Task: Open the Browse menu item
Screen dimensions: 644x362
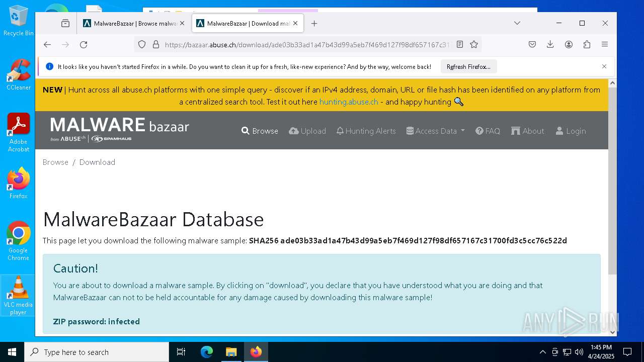Action: point(260,131)
